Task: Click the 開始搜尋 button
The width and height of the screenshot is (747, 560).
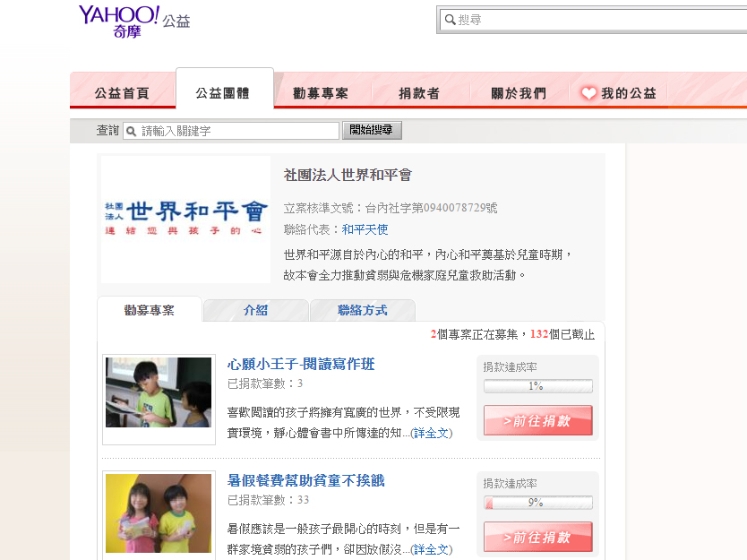Action: click(372, 130)
